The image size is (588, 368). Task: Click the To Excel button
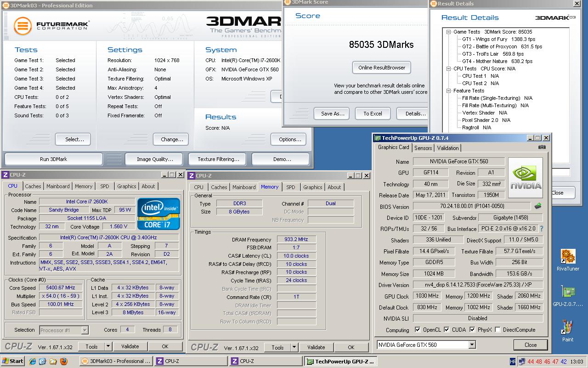coord(373,114)
